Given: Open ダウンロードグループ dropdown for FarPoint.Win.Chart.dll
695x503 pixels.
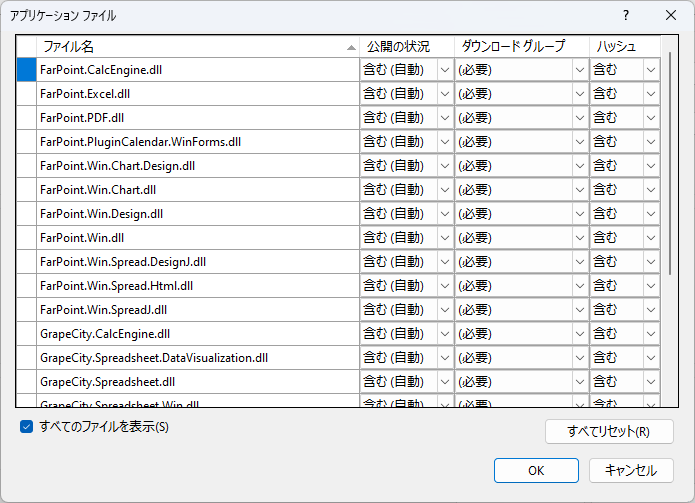Looking at the screenshot, I should (579, 189).
